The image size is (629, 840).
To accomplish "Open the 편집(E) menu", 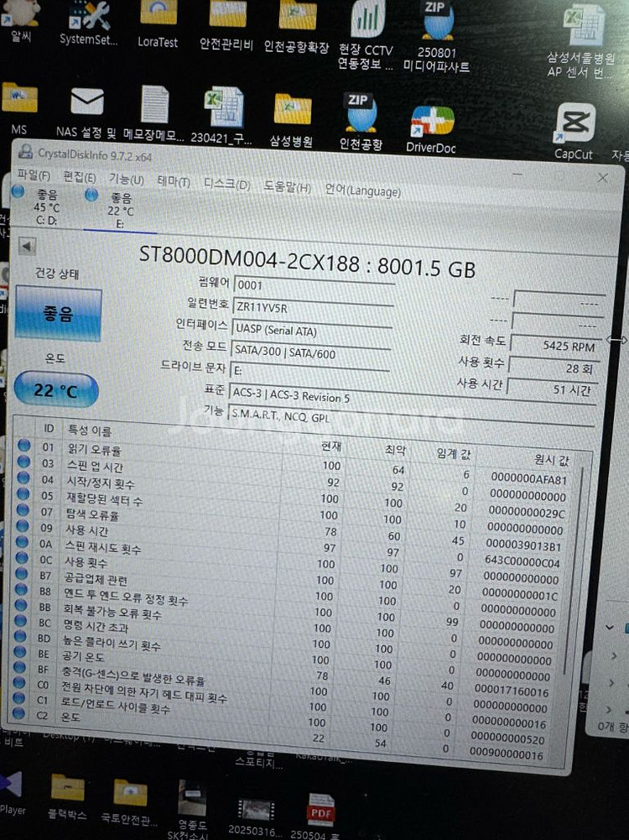I will pos(79,177).
